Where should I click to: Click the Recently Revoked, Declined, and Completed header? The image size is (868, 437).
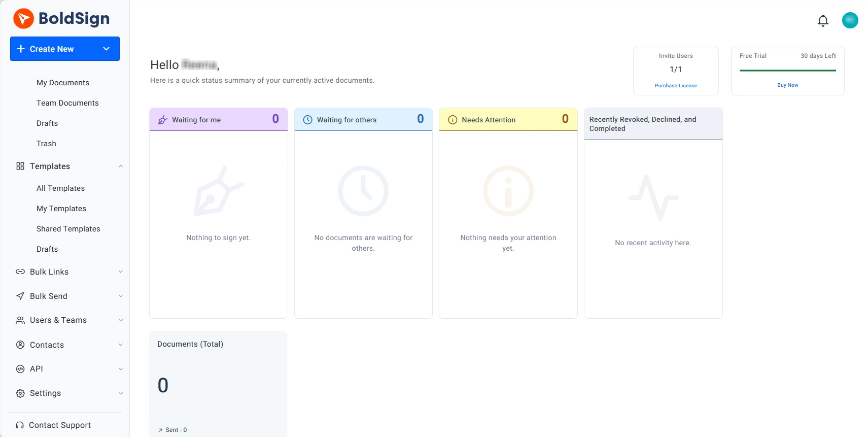pos(653,124)
